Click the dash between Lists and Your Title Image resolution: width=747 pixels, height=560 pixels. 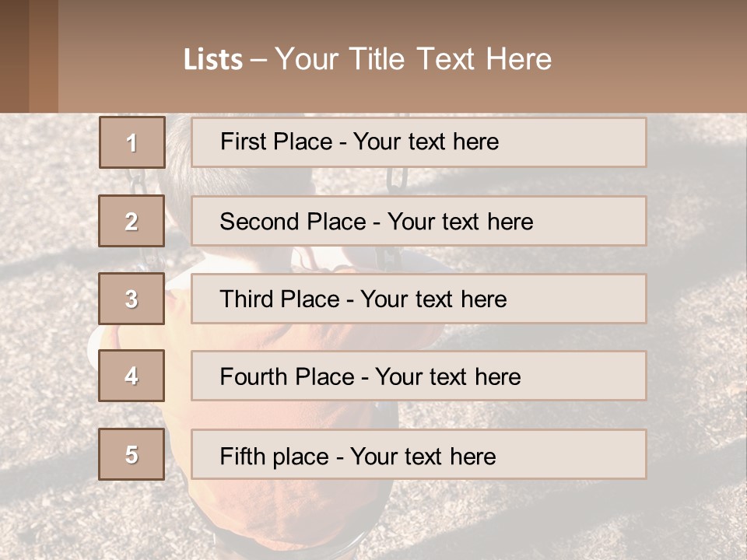click(259, 60)
